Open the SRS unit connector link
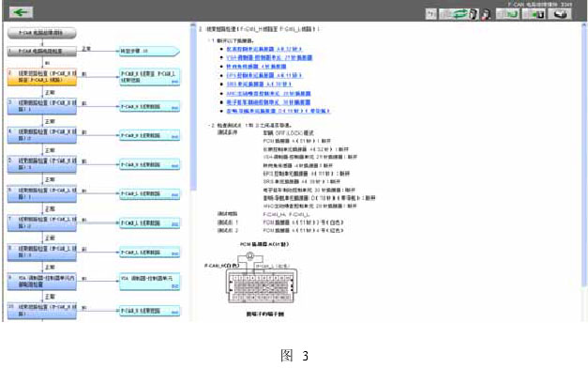The image size is (588, 368). [x=259, y=84]
